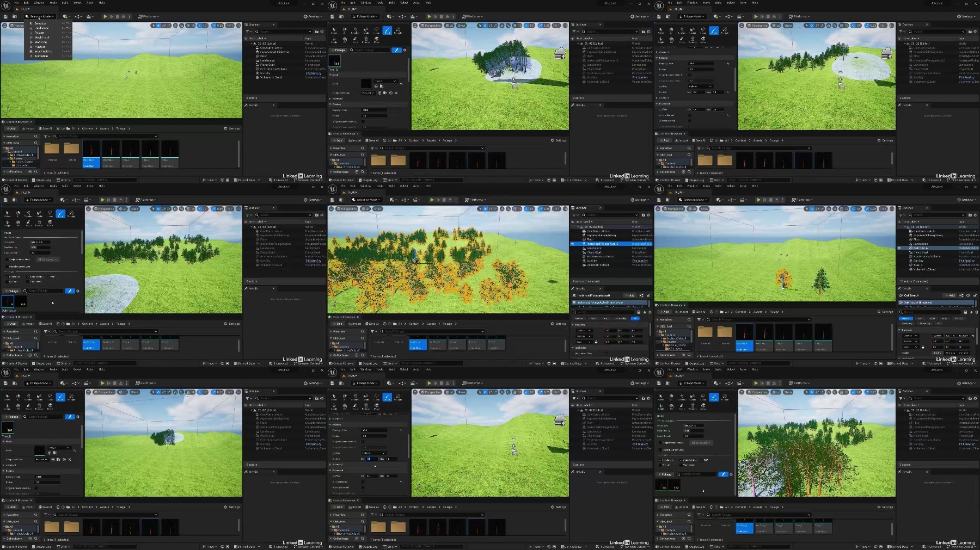Center frame: toggle the Scale lock icon
The image size is (980, 550).
(x=596, y=342)
